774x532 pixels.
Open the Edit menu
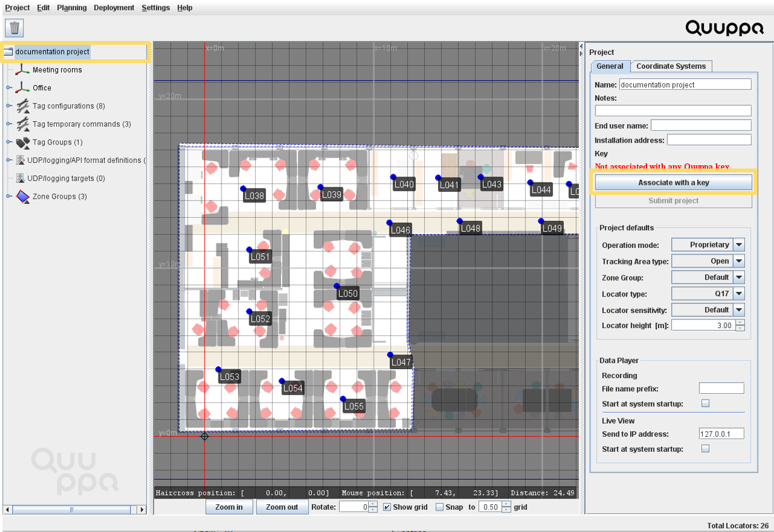[x=44, y=8]
